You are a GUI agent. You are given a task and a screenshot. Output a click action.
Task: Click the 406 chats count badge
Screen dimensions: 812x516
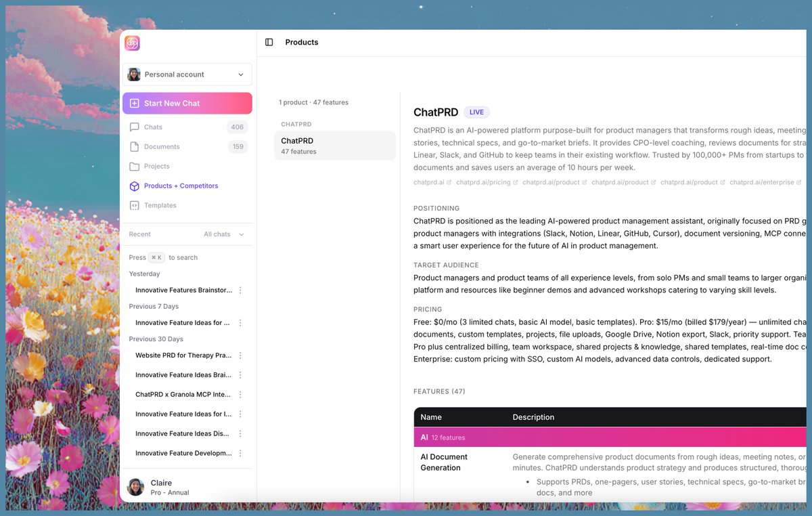tap(238, 127)
